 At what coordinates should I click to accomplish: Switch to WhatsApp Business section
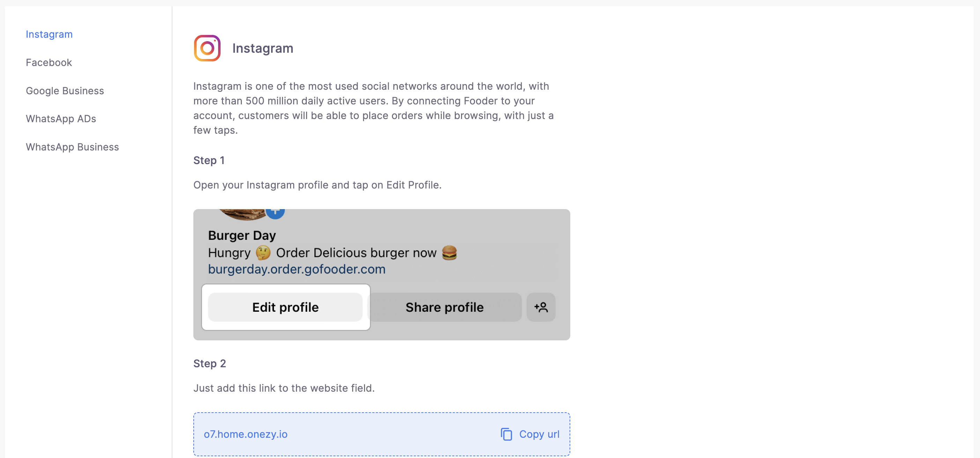coord(72,147)
